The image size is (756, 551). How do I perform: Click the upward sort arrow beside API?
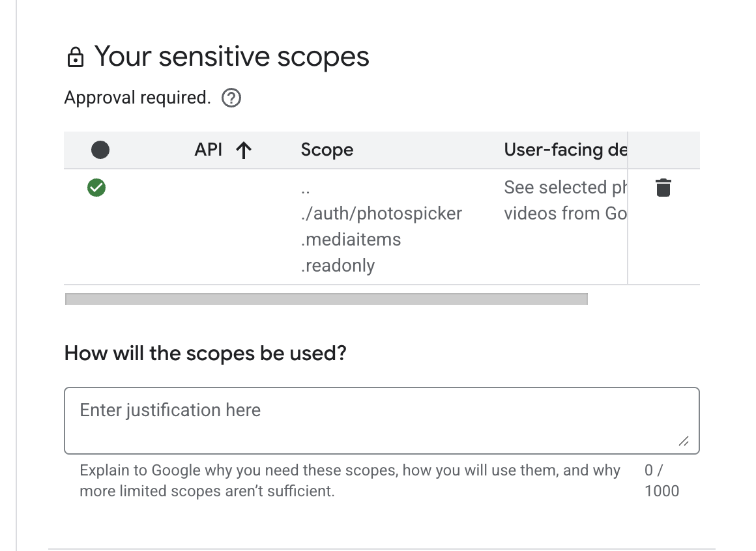coord(244,150)
